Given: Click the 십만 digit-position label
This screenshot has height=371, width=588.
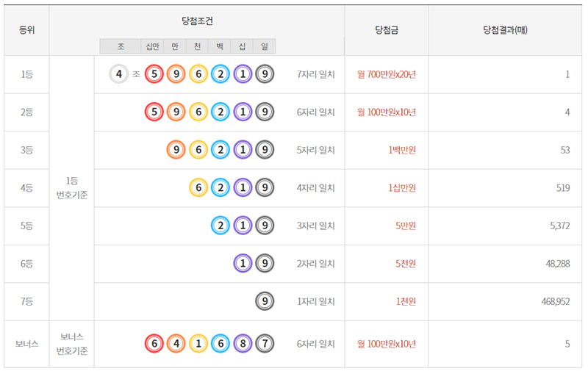Looking at the screenshot, I should point(153,46).
